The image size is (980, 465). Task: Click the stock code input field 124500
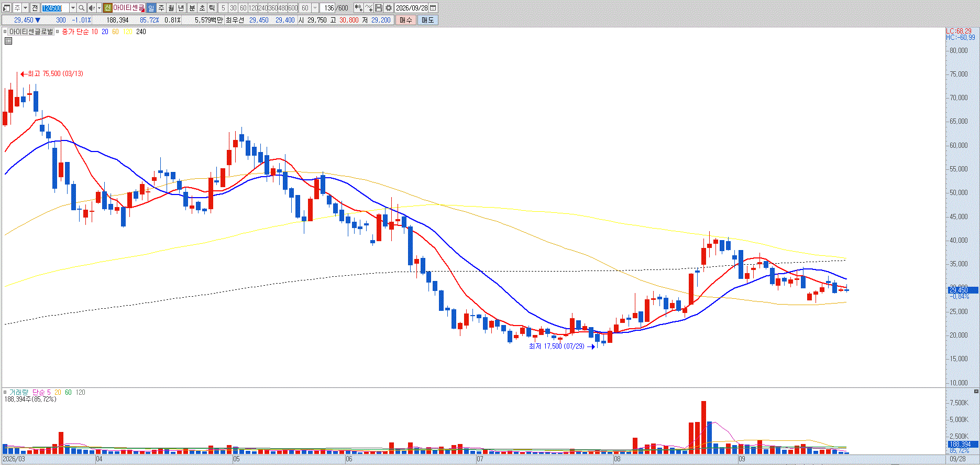click(x=55, y=8)
